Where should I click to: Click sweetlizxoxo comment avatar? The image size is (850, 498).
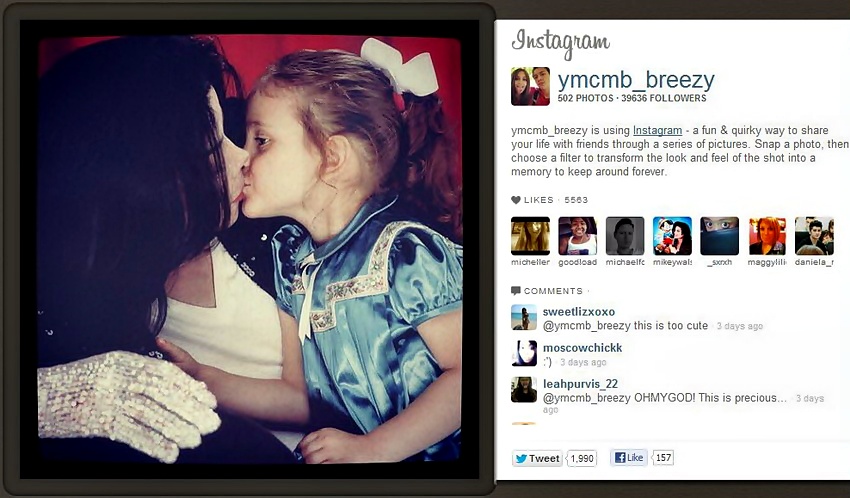click(x=524, y=318)
